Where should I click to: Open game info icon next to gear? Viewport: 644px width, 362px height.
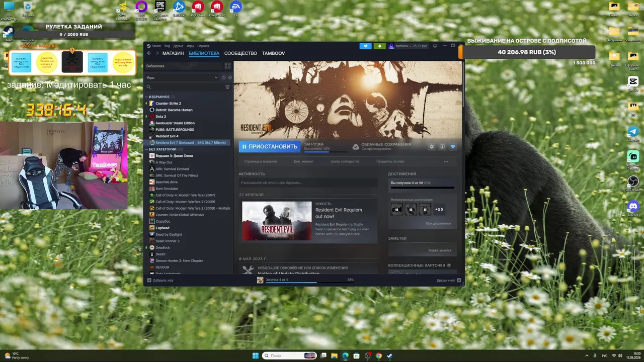(x=442, y=147)
